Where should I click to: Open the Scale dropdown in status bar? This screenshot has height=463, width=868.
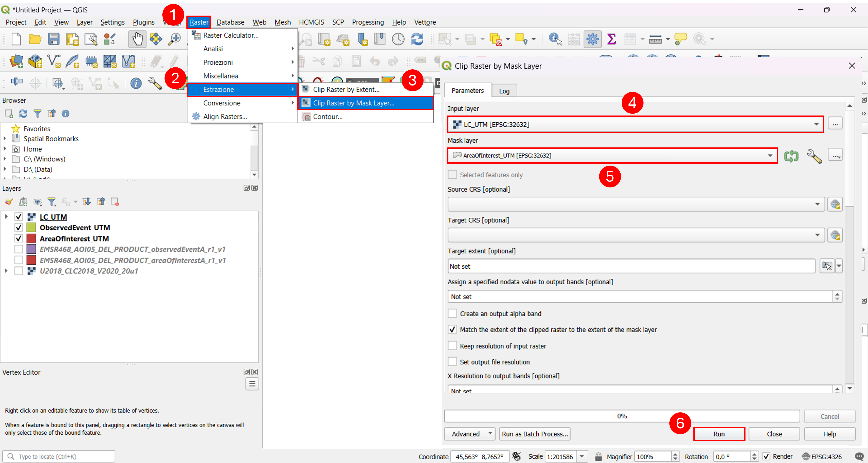582,457
